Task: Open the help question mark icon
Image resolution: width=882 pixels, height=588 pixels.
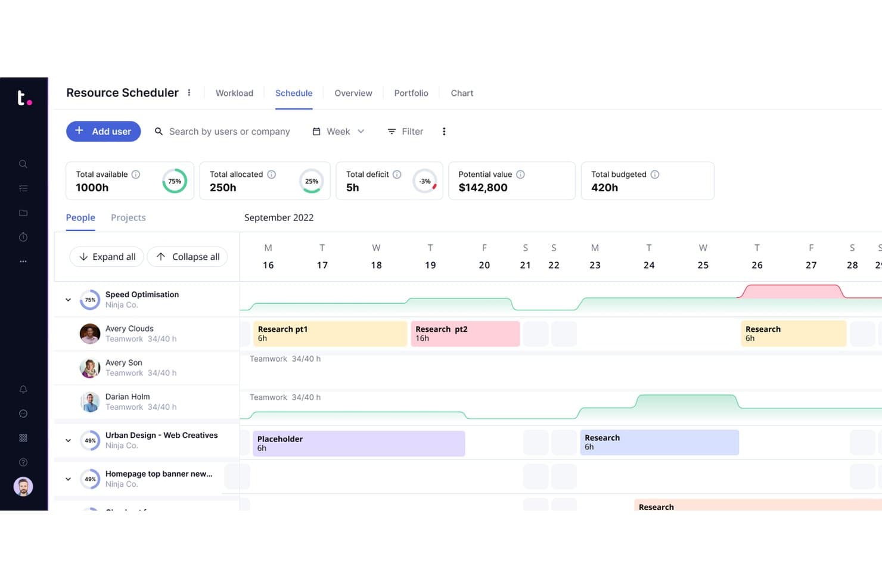Action: [23, 462]
